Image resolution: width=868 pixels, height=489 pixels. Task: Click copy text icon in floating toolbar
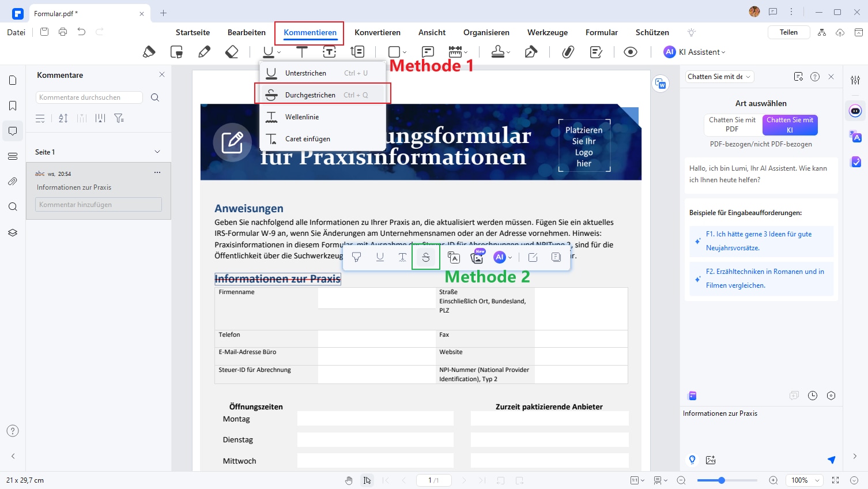(x=556, y=257)
